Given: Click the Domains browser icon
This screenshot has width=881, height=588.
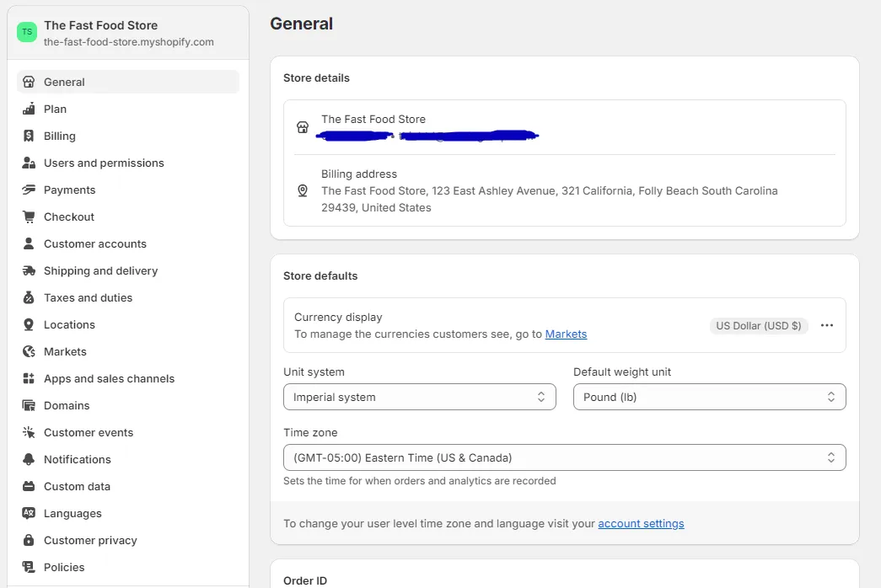Looking at the screenshot, I should (x=29, y=405).
